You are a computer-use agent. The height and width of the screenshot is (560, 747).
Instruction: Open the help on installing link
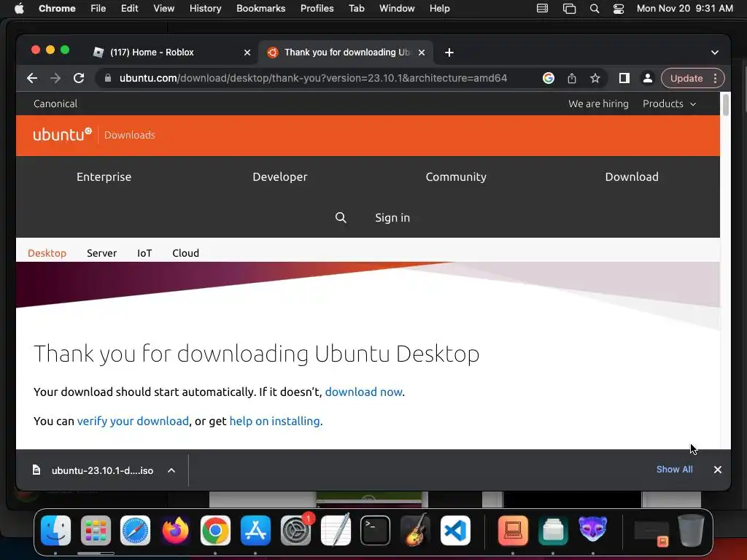(x=274, y=421)
